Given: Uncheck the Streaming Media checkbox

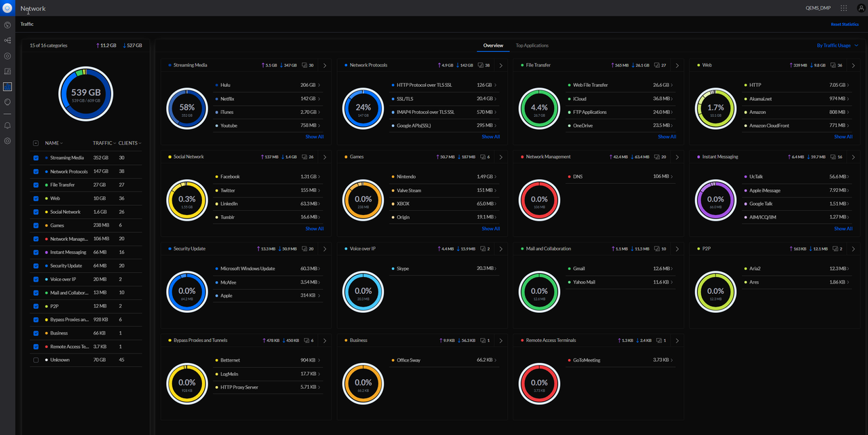Looking at the screenshot, I should 36,158.
